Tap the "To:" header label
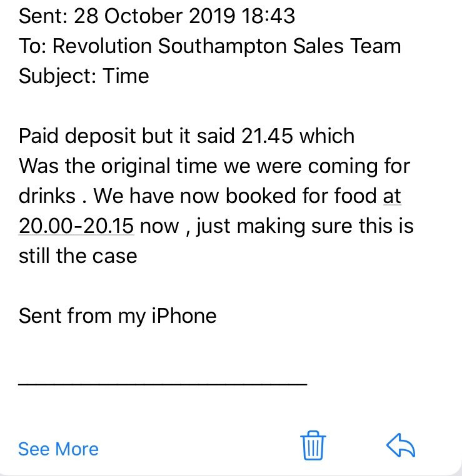462x476 pixels. coord(33,46)
